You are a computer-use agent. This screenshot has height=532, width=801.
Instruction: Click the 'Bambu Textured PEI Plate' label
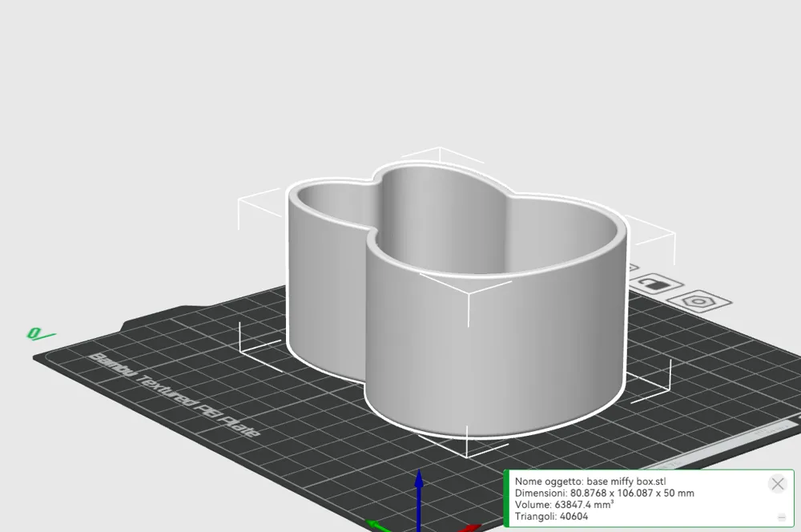pyautogui.click(x=174, y=395)
